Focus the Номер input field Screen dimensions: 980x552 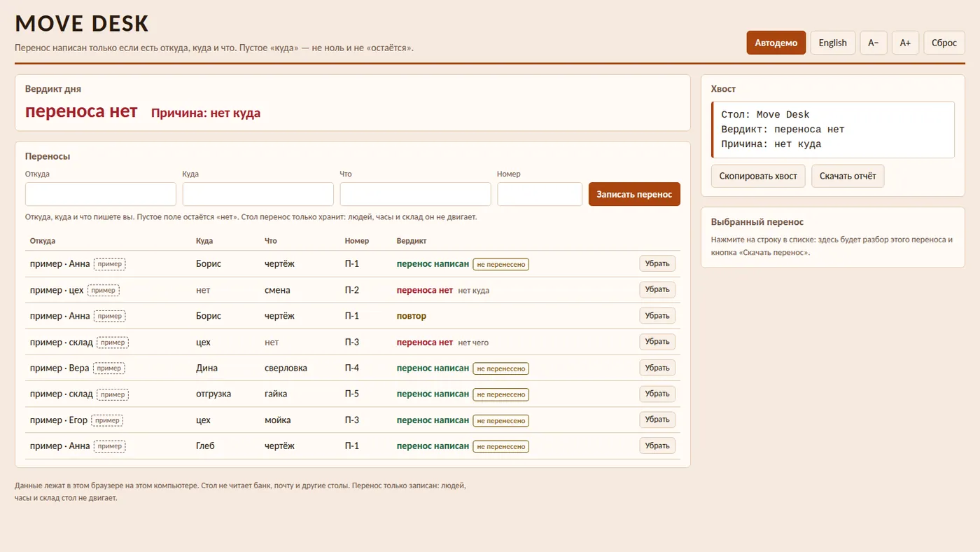[x=540, y=194]
